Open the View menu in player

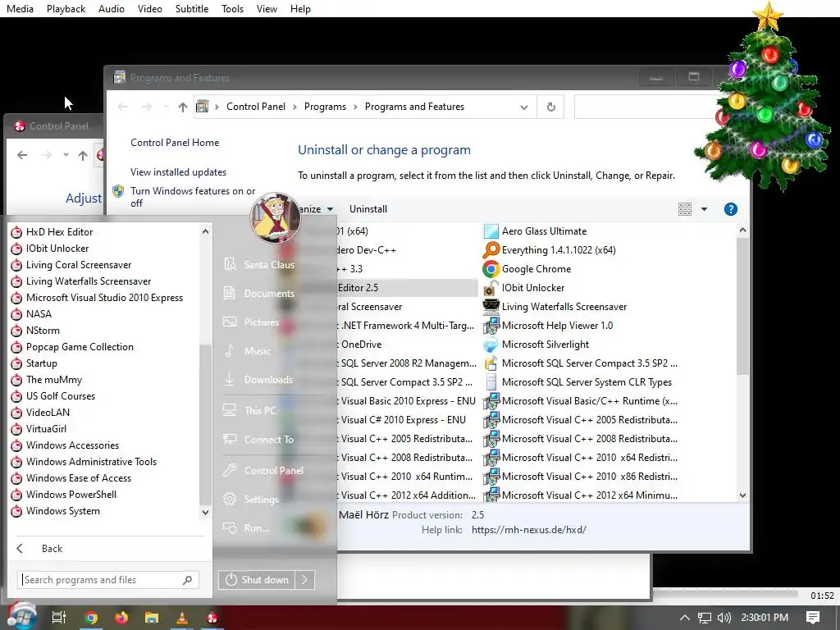[267, 8]
